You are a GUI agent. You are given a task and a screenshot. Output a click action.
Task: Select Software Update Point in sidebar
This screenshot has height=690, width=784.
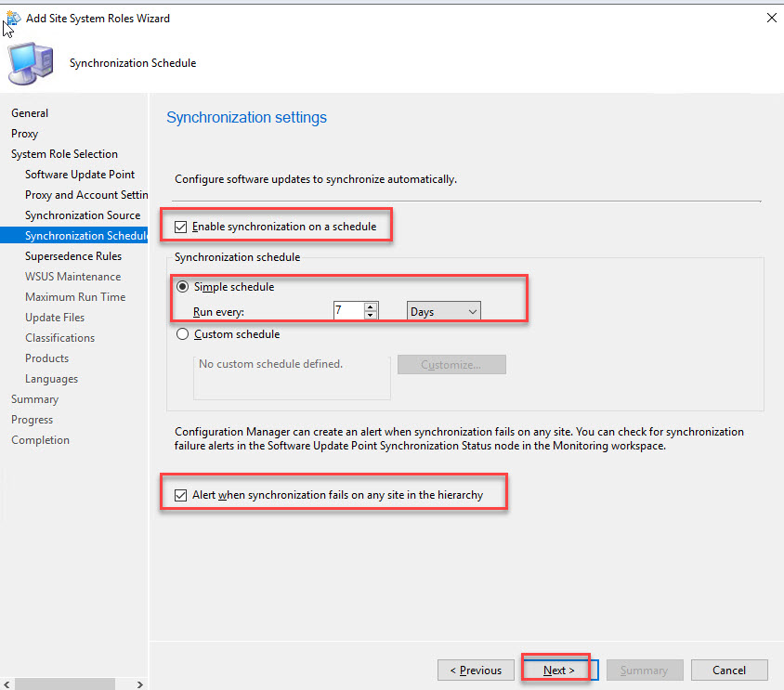click(x=80, y=175)
